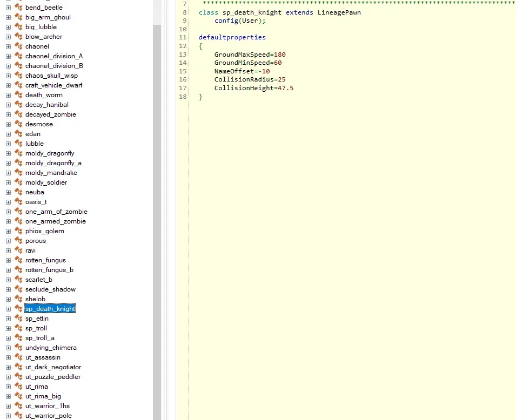Viewport: 516px width, 420px height.
Task: Click the class icon beside chaonel_division_A
Action: (18, 56)
